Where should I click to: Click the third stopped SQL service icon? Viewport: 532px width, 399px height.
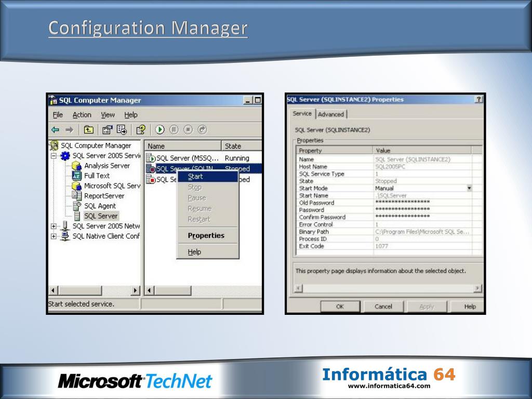(151, 179)
